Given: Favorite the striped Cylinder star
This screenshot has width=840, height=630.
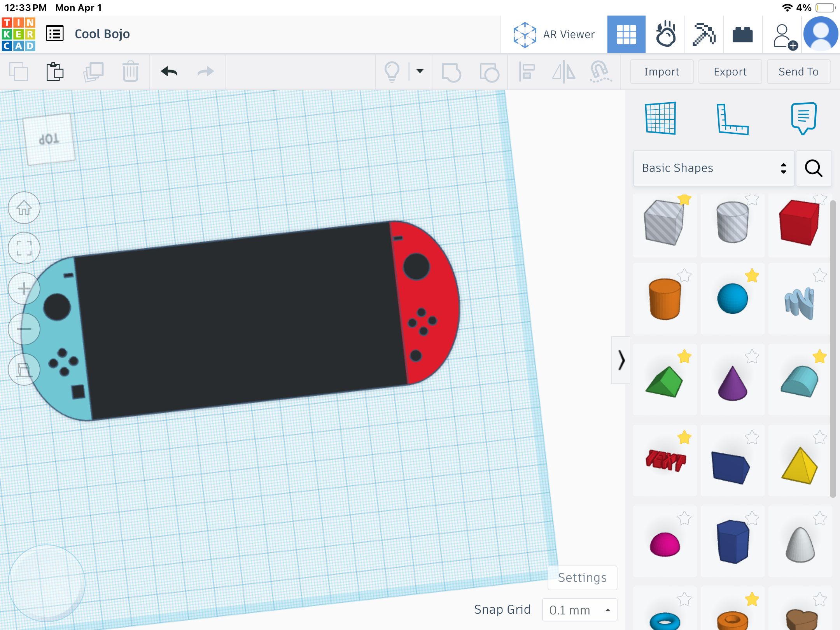Looking at the screenshot, I should click(x=752, y=199).
